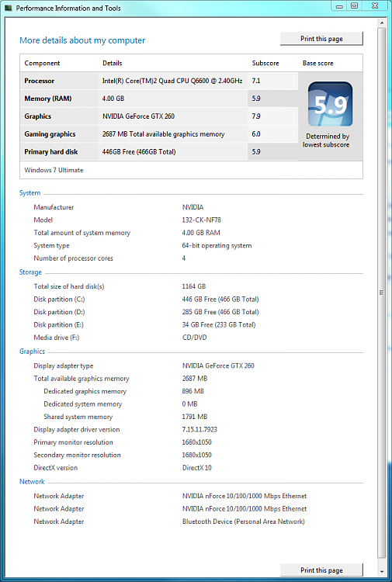Click the Display adapter type label
The width and height of the screenshot is (392, 582).
[64, 366]
